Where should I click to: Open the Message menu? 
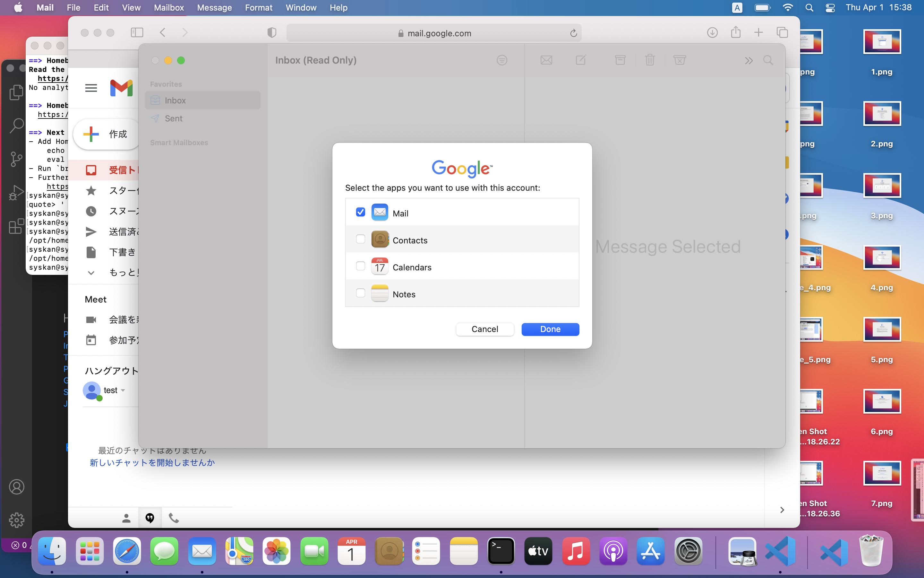[214, 8]
